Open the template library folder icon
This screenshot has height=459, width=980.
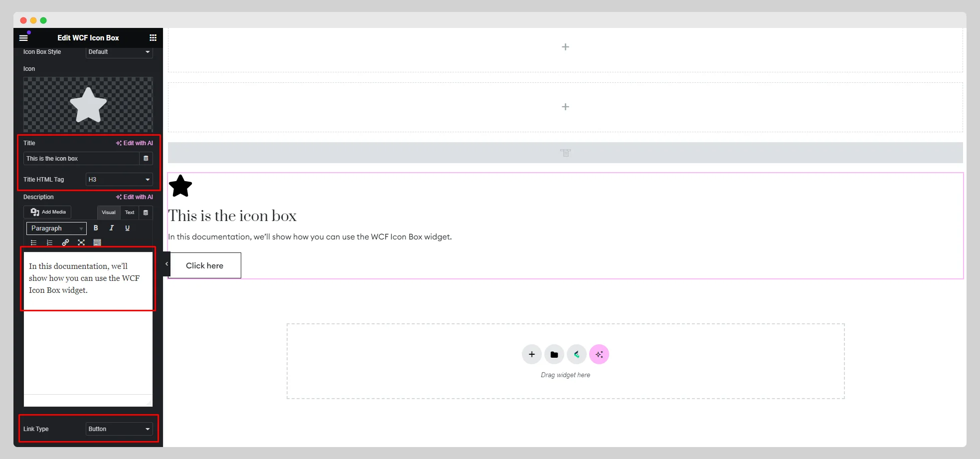point(554,354)
